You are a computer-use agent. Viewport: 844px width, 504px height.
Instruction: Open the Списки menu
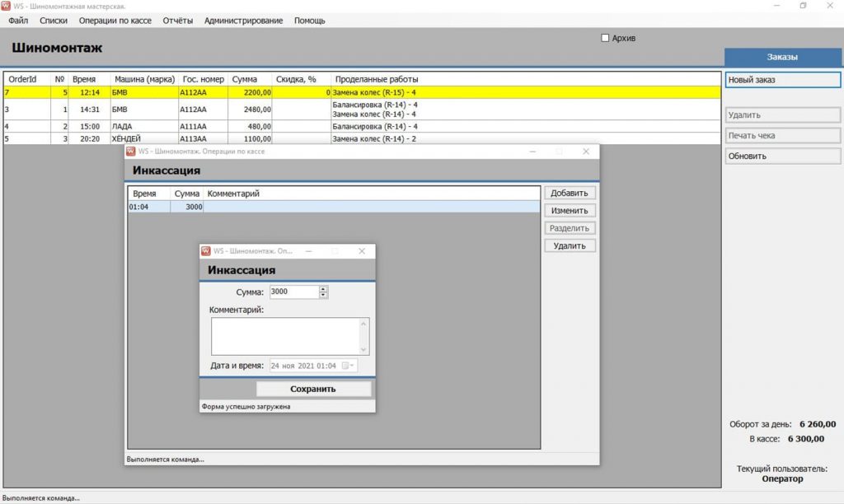pos(54,21)
